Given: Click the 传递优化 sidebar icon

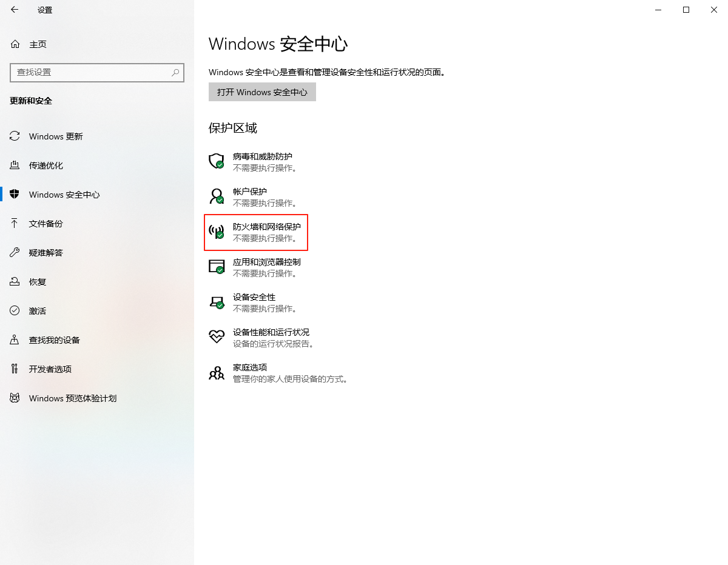Looking at the screenshot, I should (x=15, y=165).
